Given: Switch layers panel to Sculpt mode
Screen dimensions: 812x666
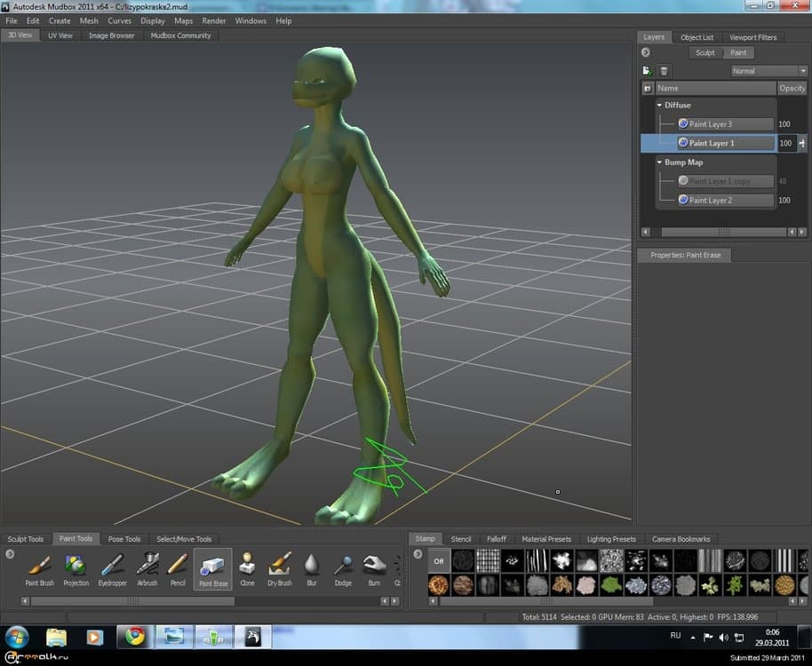Looking at the screenshot, I should 705,53.
